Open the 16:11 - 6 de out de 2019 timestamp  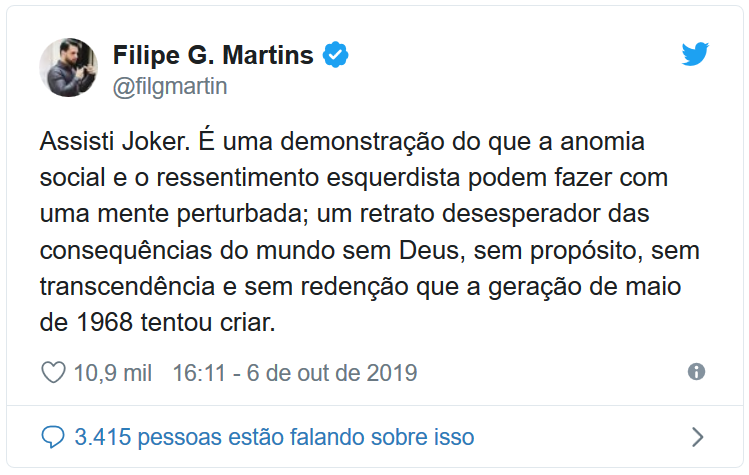295,373
